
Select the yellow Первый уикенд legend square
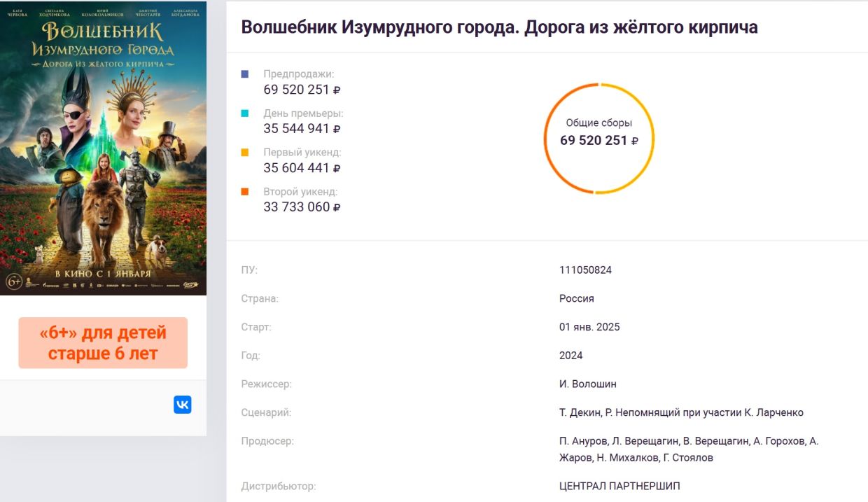[245, 152]
